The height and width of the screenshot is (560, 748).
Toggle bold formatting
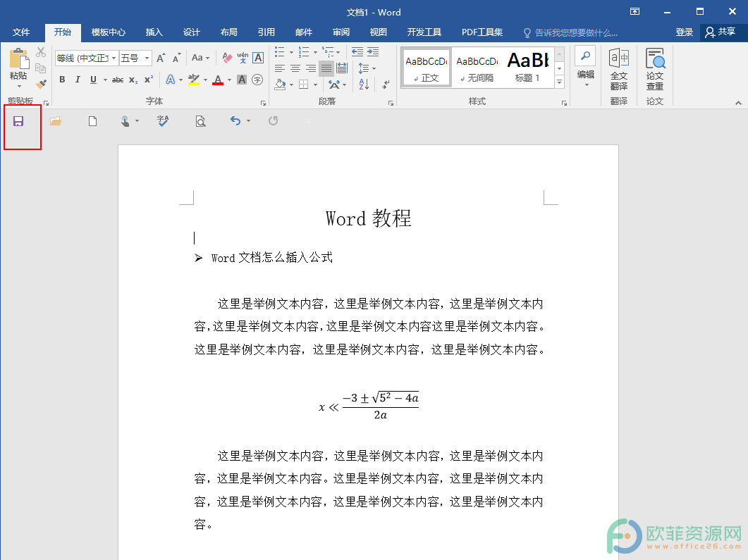point(62,80)
